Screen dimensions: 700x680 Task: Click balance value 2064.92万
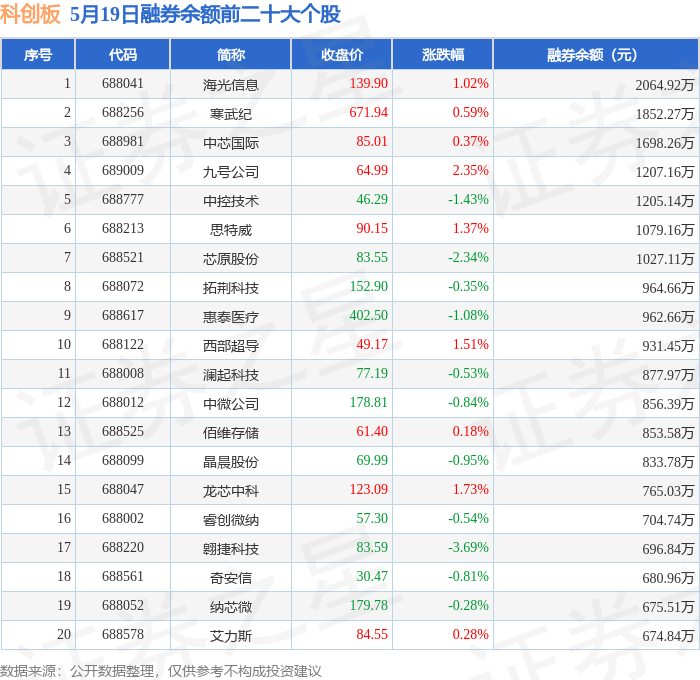coord(665,84)
